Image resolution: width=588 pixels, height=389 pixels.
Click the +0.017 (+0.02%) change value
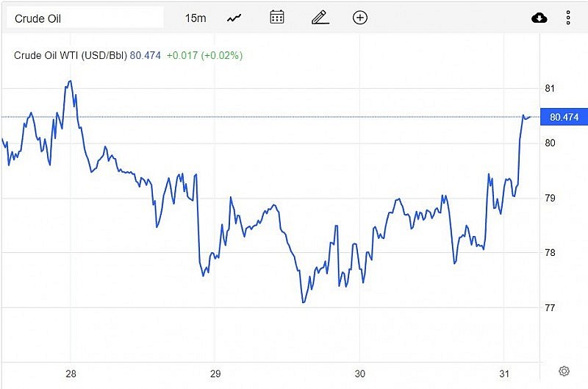(204, 55)
